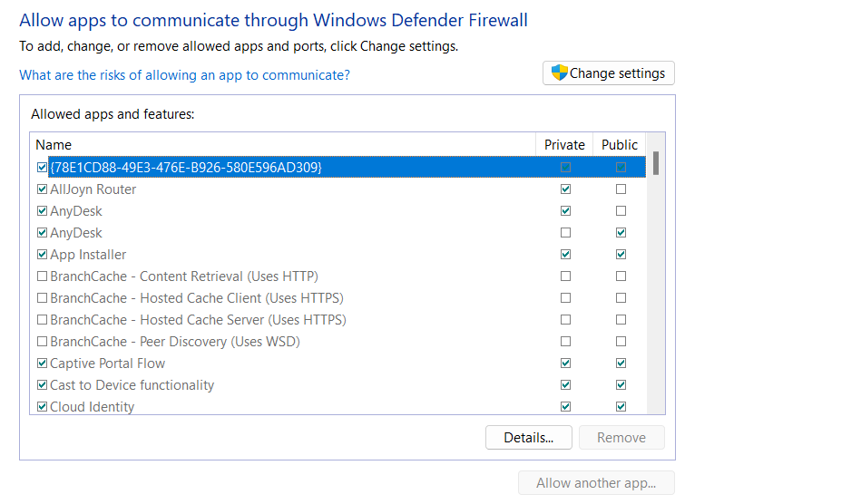Click the allowed apps list scrollbar thumb
The height and width of the screenshot is (504, 861).
(x=655, y=162)
